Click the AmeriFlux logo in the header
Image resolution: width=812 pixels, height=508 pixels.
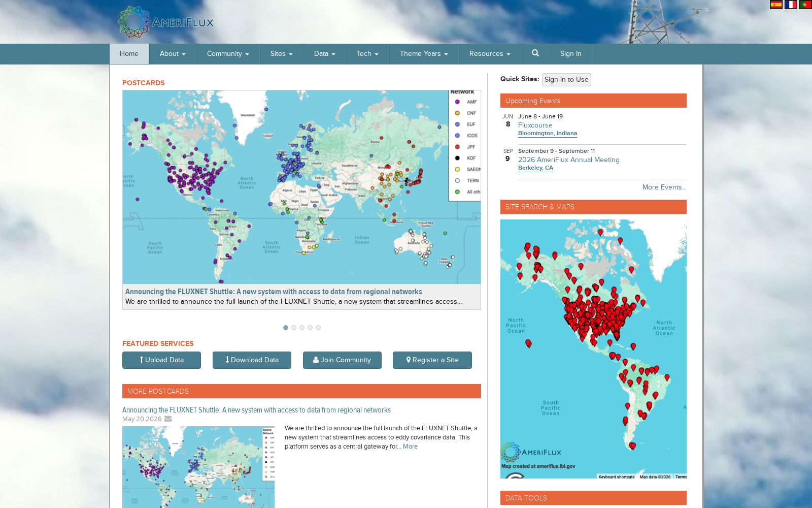(x=165, y=22)
